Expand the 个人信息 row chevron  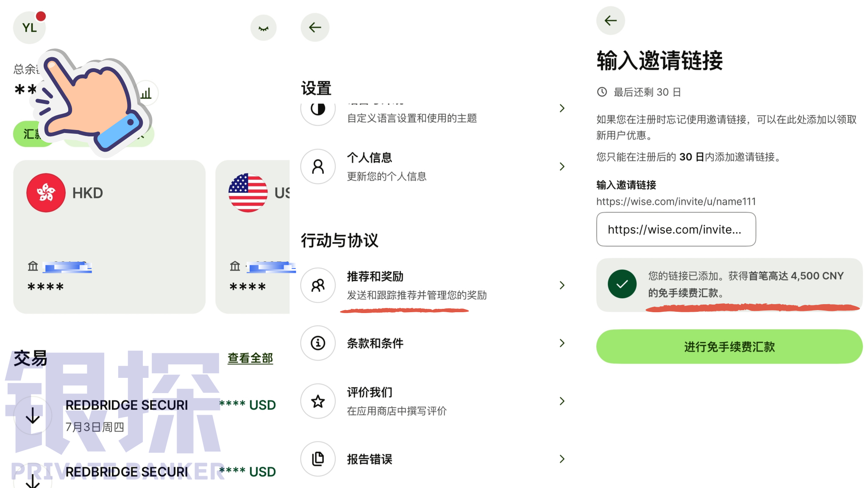[x=562, y=166]
